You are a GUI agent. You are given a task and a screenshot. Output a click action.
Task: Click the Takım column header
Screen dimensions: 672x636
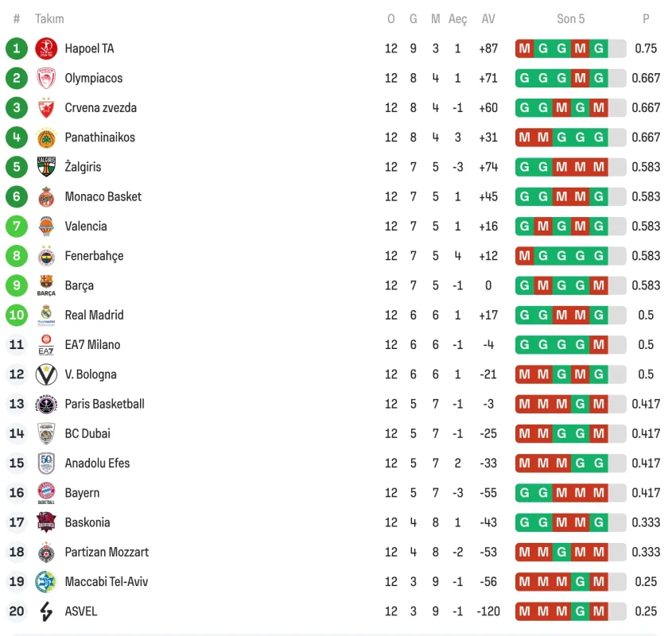49,19
